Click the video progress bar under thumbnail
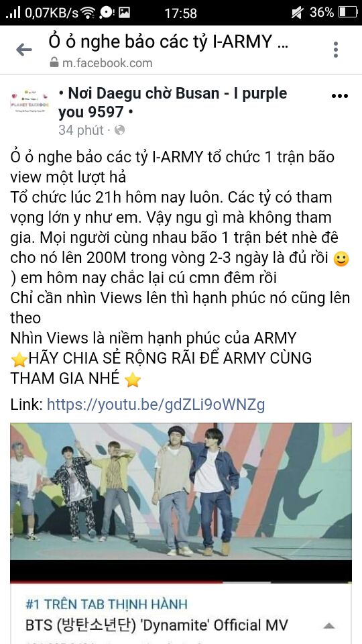Viewport: 362px width, 644px height. click(x=181, y=582)
